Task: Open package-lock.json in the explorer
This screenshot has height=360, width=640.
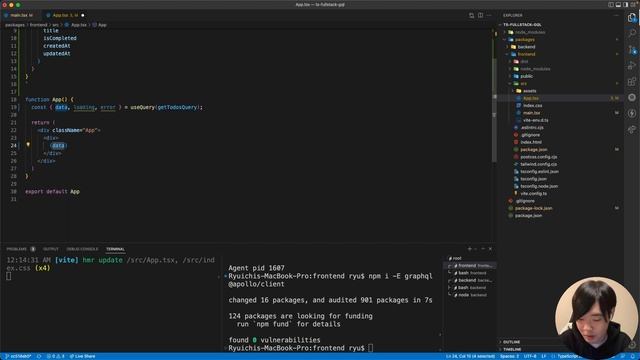Action: [533, 208]
